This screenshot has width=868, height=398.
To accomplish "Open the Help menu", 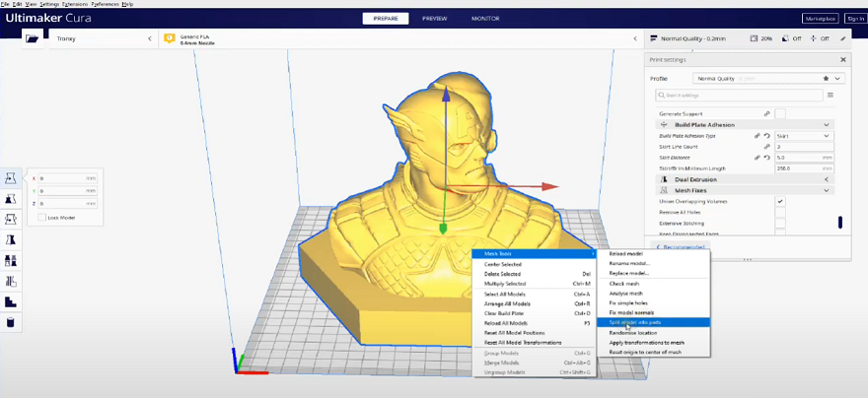I will [127, 4].
